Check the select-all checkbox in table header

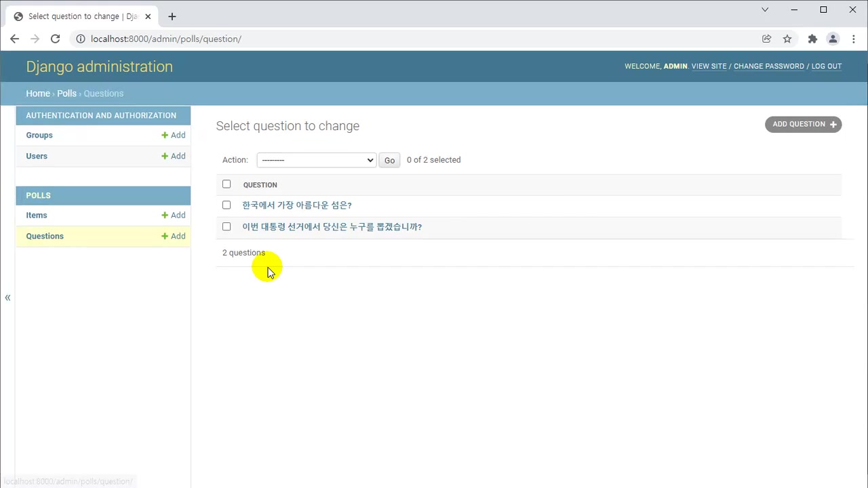tap(226, 184)
